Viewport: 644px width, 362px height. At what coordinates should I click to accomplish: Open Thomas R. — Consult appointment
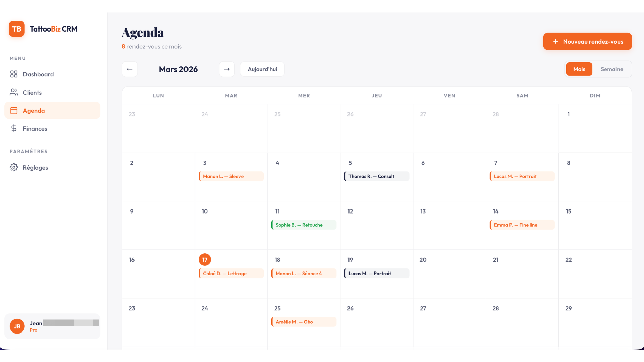pyautogui.click(x=377, y=176)
